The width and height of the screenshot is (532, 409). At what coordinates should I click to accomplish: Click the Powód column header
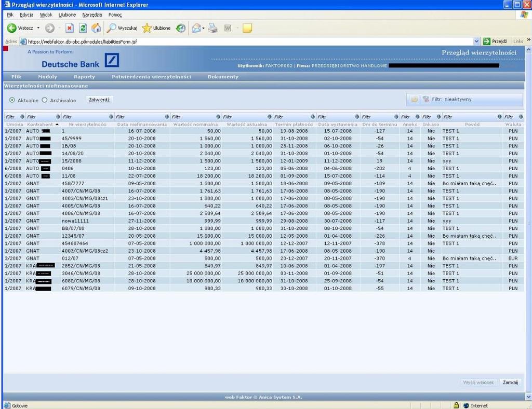click(x=472, y=125)
